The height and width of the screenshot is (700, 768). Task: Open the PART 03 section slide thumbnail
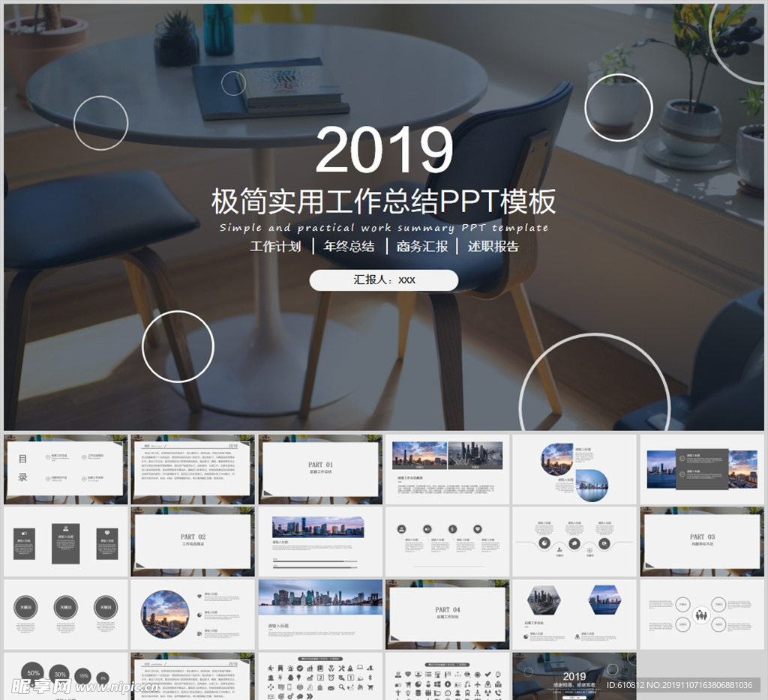pos(702,541)
